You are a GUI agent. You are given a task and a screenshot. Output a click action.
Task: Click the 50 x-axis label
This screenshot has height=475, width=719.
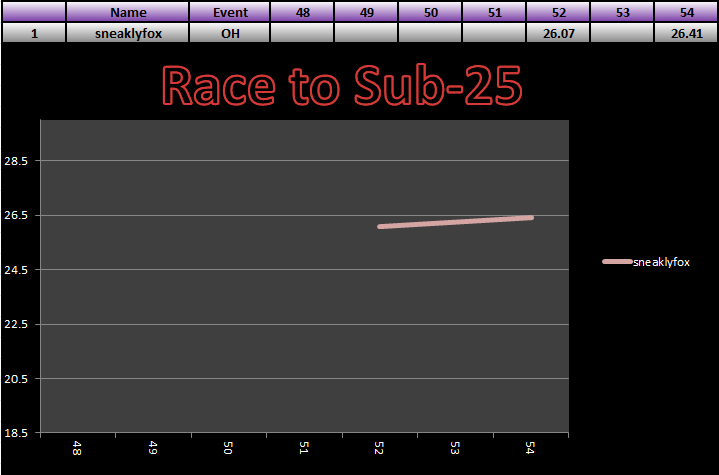[228, 448]
